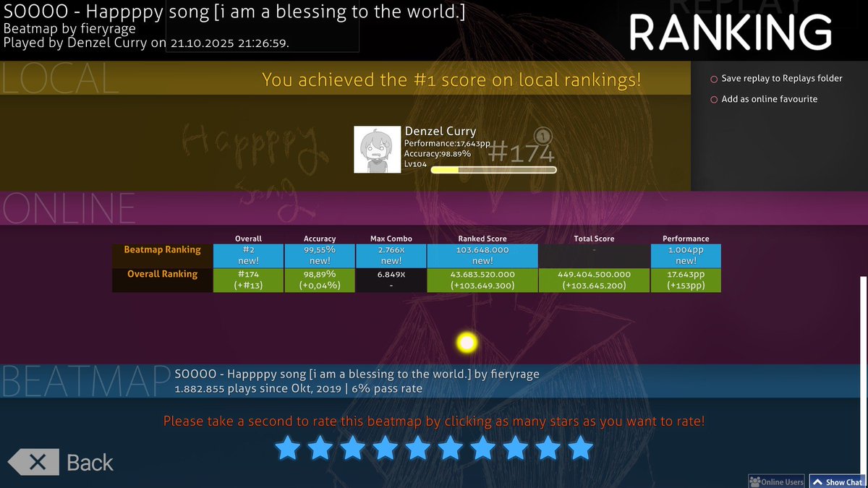The width and height of the screenshot is (868, 488).
Task: Click the seventh rating star
Action: (483, 448)
